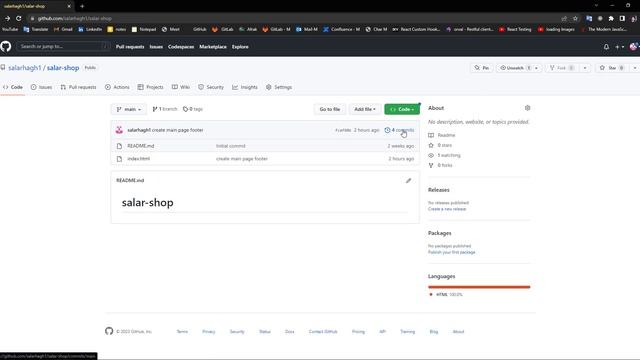The image size is (640, 360).
Task: Open the salarhagh1 owner link
Action: (x=25, y=68)
